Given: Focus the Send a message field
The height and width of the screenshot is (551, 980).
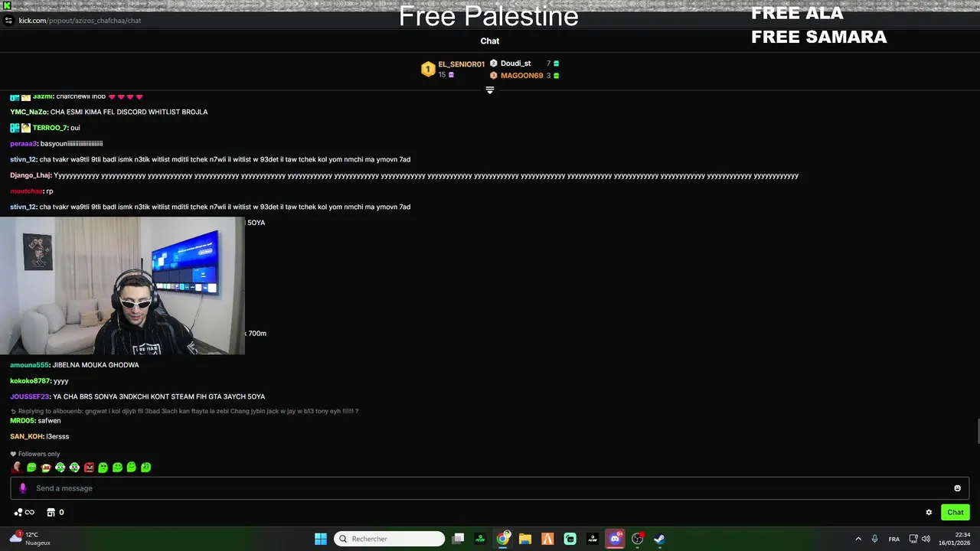Looking at the screenshot, I should click(x=490, y=488).
